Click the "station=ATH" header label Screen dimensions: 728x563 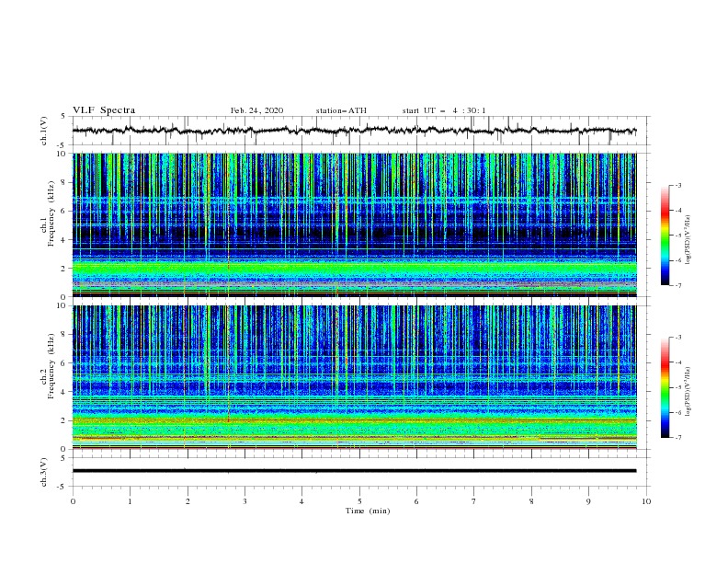click(341, 110)
